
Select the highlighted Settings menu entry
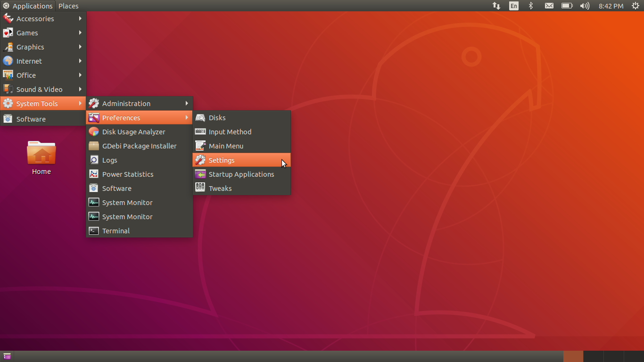241,160
